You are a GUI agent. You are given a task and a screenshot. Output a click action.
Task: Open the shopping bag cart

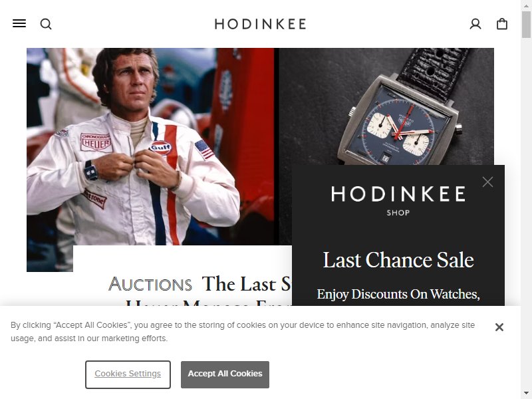click(502, 24)
